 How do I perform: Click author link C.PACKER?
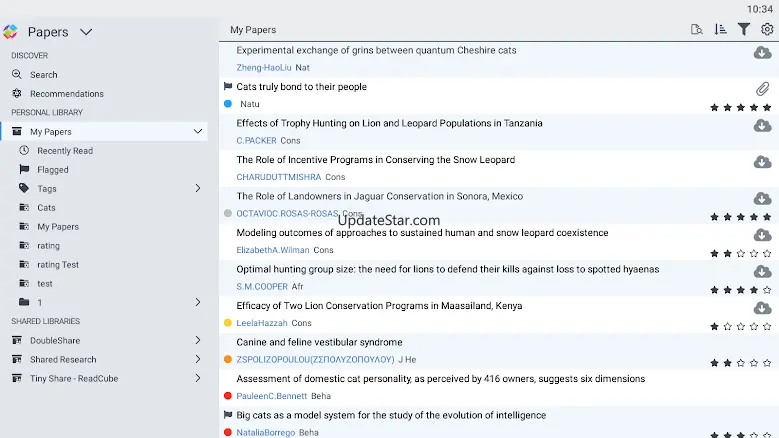(x=256, y=141)
